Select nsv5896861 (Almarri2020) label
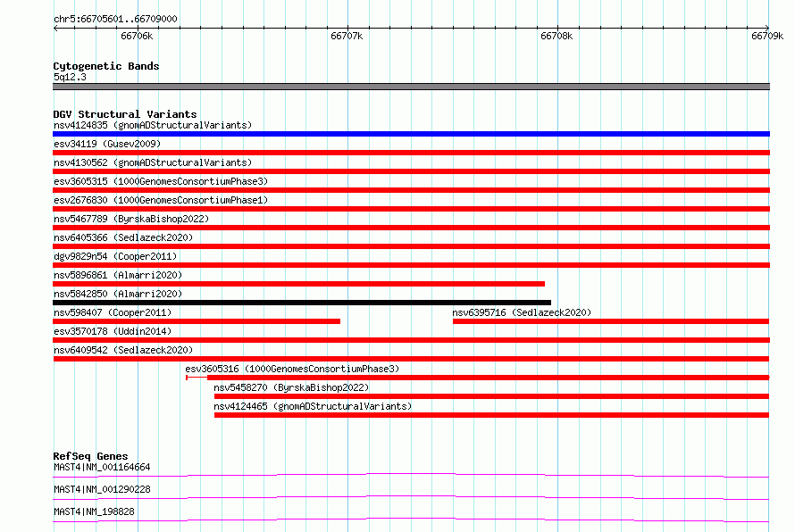This screenshot has height=532, width=795. (x=118, y=275)
